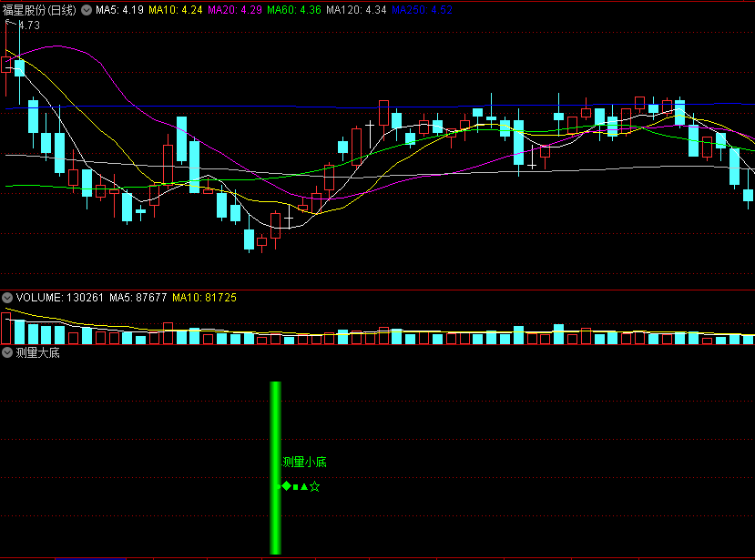Click the volume MA10: 81725 label
The width and height of the screenshot is (755, 560).
204,298
